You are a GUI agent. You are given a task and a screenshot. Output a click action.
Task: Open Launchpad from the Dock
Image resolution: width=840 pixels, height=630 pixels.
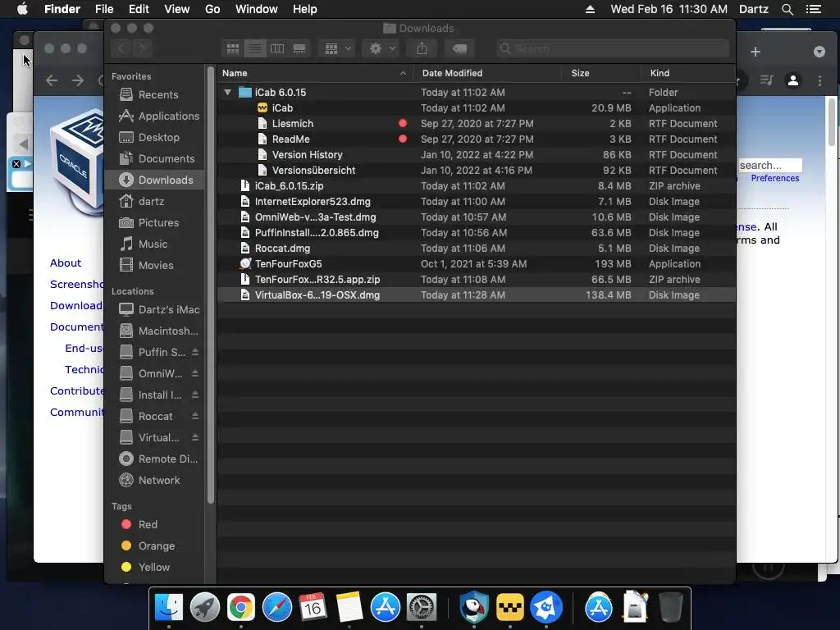point(204,608)
